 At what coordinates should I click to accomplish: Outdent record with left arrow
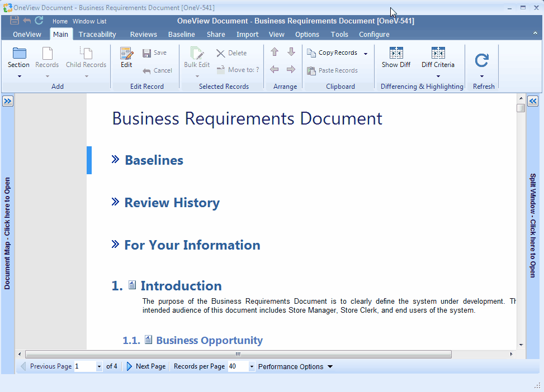pos(275,69)
